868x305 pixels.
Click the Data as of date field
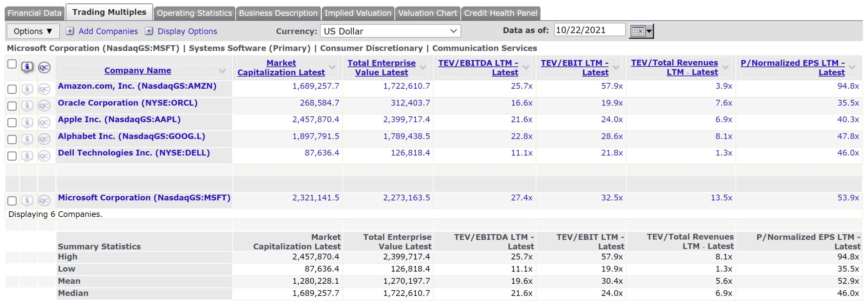pyautogui.click(x=590, y=30)
